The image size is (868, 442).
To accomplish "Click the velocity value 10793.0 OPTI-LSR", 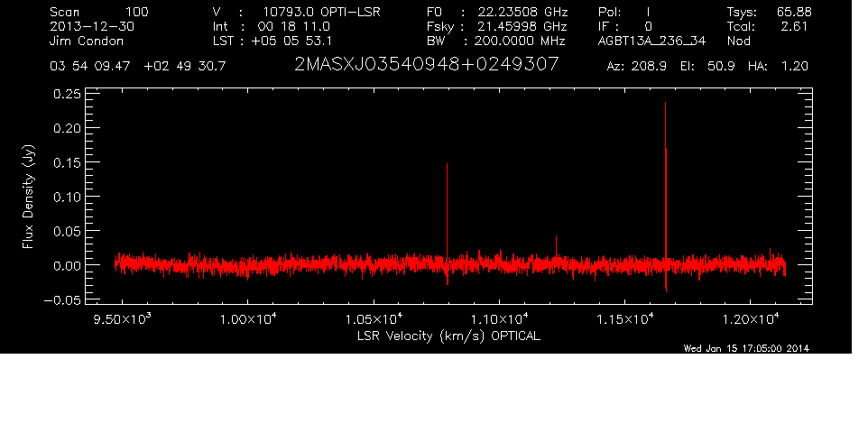I will [x=321, y=12].
